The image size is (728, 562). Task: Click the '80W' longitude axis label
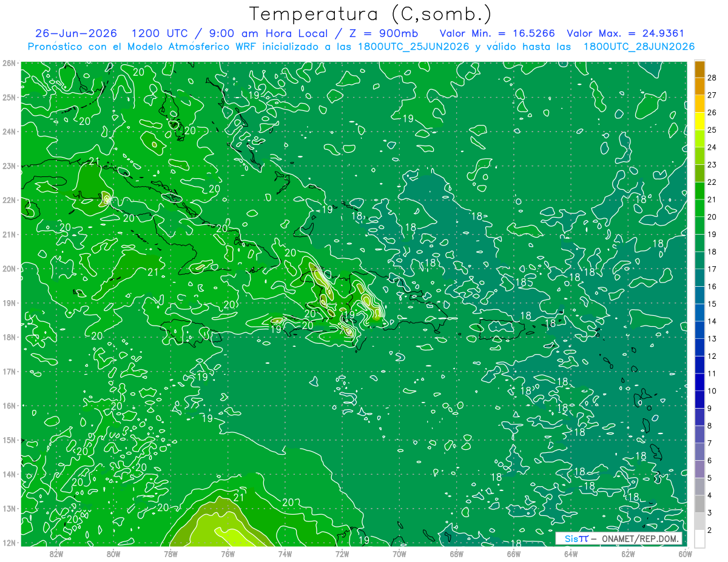point(113,553)
